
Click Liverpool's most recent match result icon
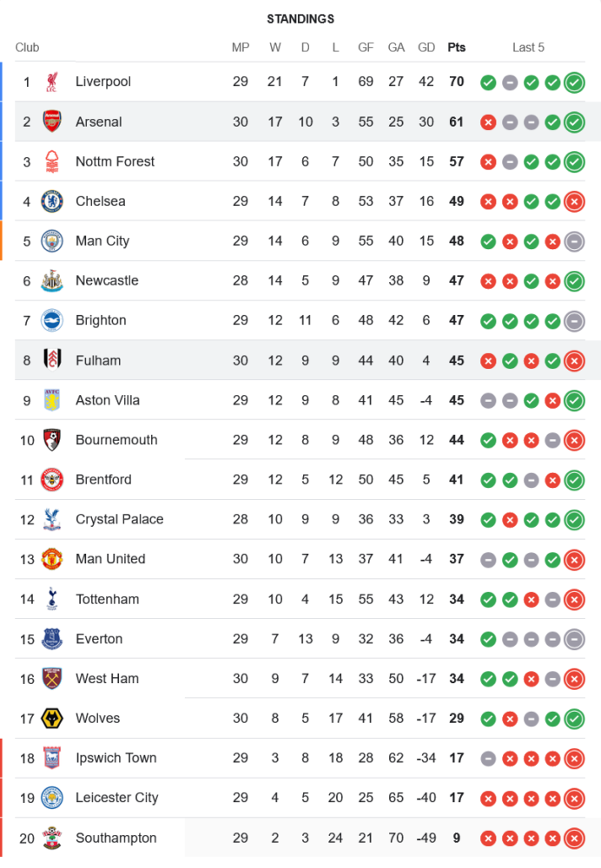pos(574,82)
